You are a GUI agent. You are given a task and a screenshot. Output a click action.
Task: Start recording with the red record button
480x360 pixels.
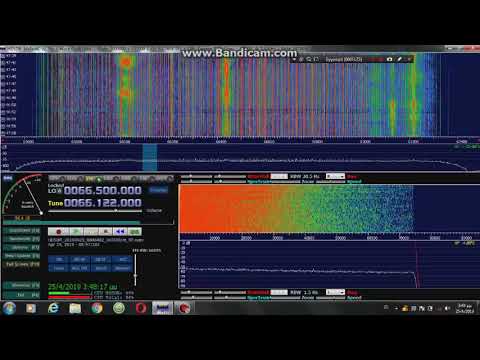pos(59,231)
